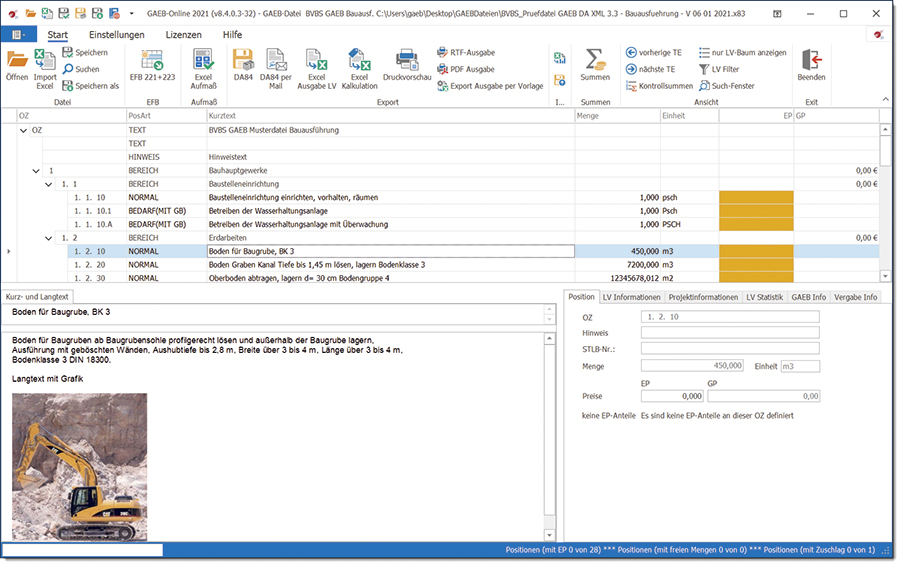Collapse the Bauhauptgewerke tree node
The width and height of the screenshot is (900, 565).
(x=36, y=171)
